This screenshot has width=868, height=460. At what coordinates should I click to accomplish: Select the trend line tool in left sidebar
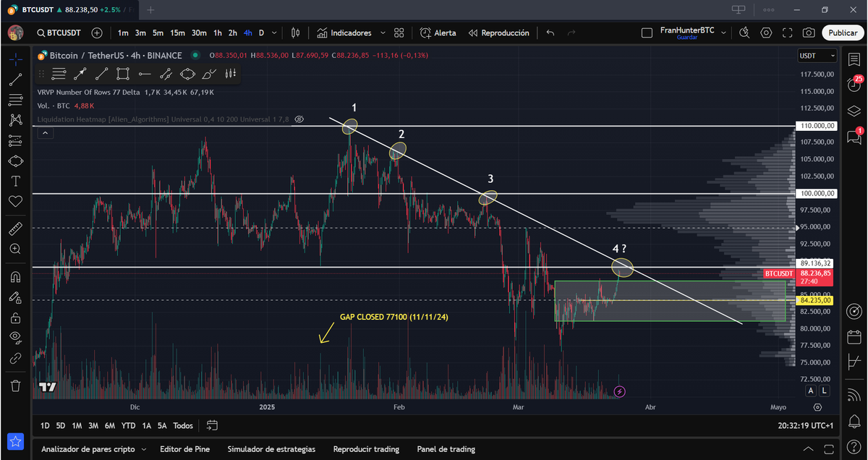(15, 80)
